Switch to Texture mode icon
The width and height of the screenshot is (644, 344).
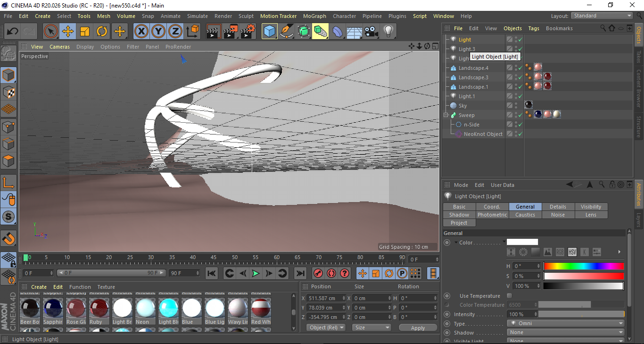8,92
